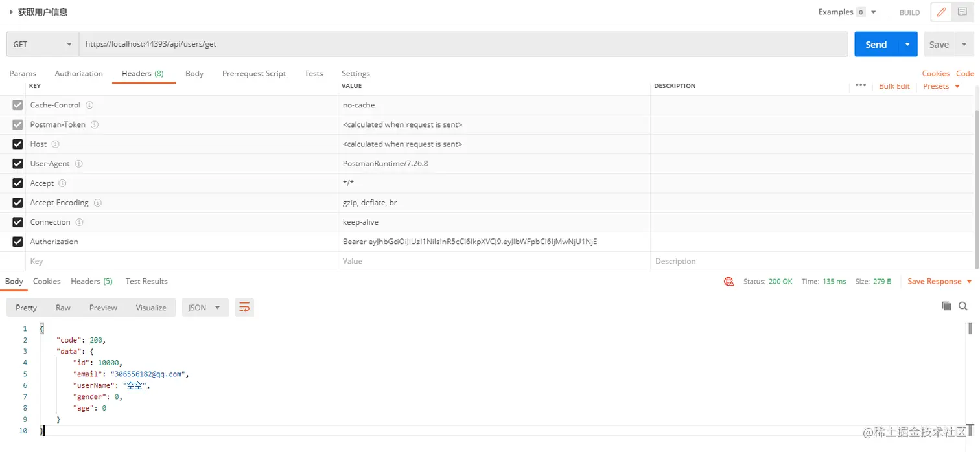Click the Save button
This screenshot has height=452, width=980.
click(939, 44)
